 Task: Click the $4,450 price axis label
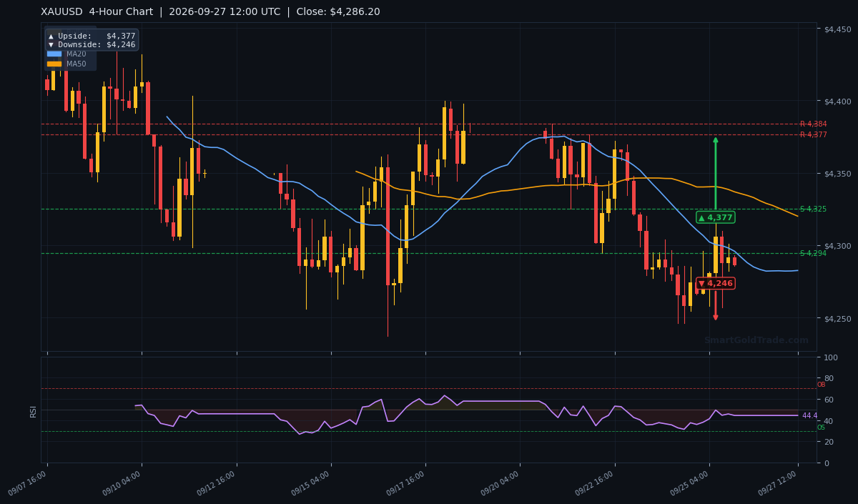coord(837,29)
